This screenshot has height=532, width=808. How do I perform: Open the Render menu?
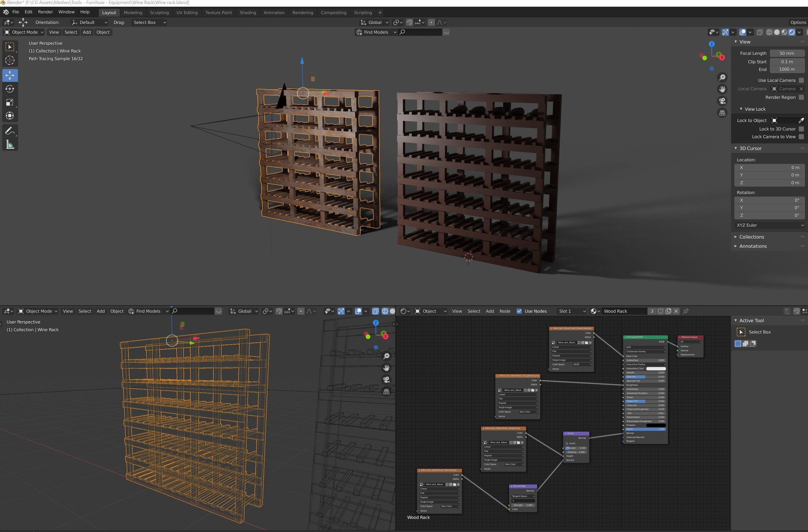(46, 12)
